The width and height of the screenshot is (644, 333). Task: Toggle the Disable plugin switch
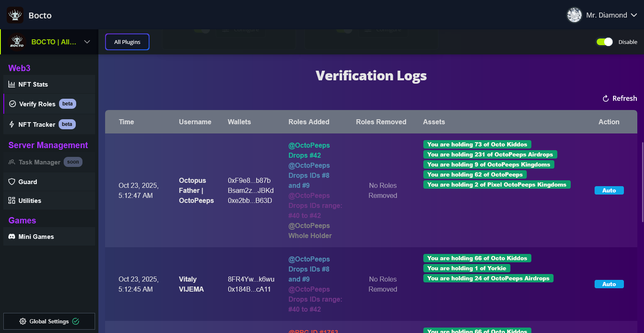point(604,42)
